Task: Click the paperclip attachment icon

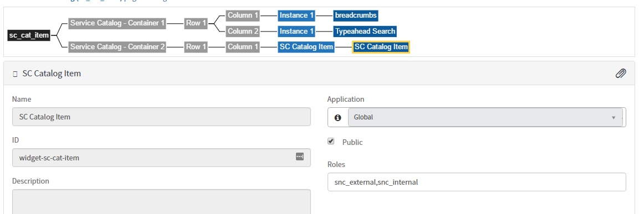Action: click(620, 74)
